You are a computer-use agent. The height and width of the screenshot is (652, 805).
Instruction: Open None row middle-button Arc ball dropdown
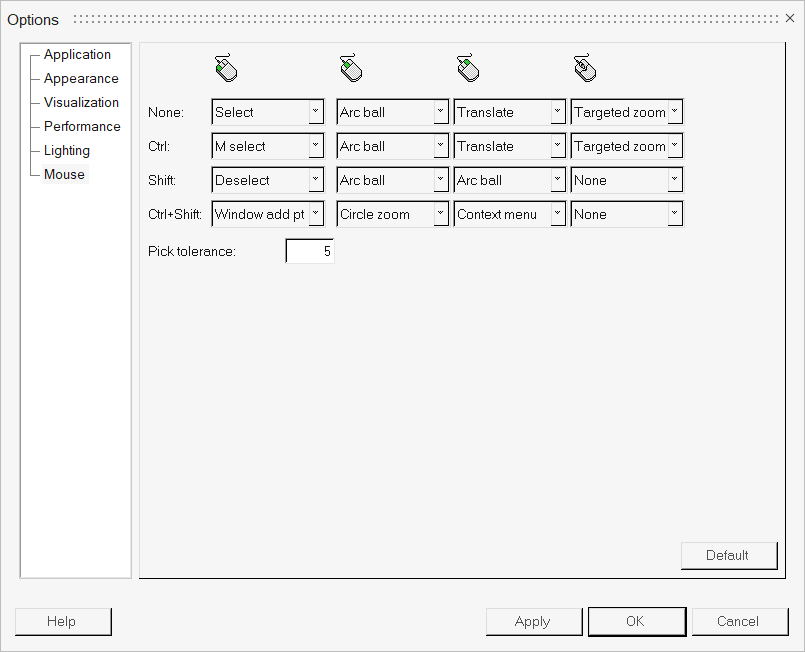[393, 112]
